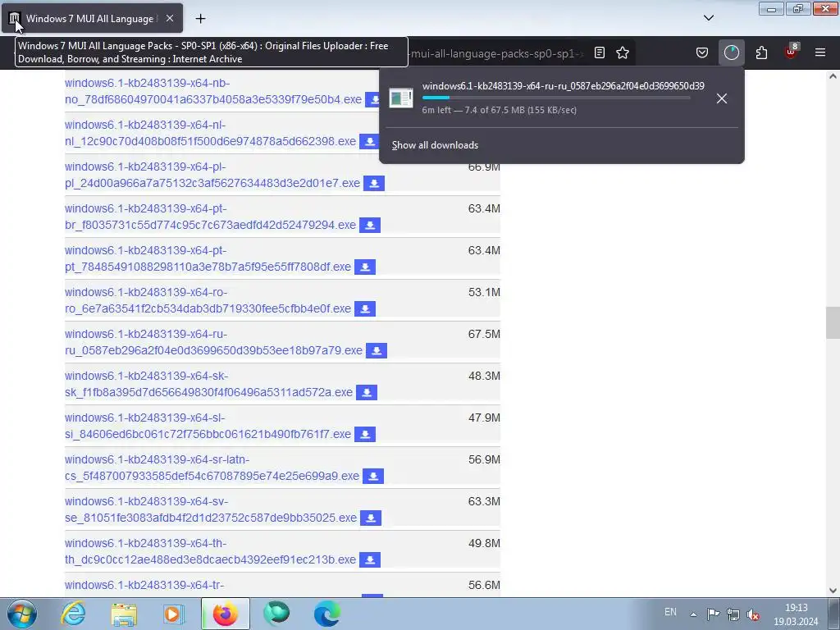The image size is (840, 630).
Task: Click download icon for sr-latn-cs language pack
Action: click(x=373, y=476)
